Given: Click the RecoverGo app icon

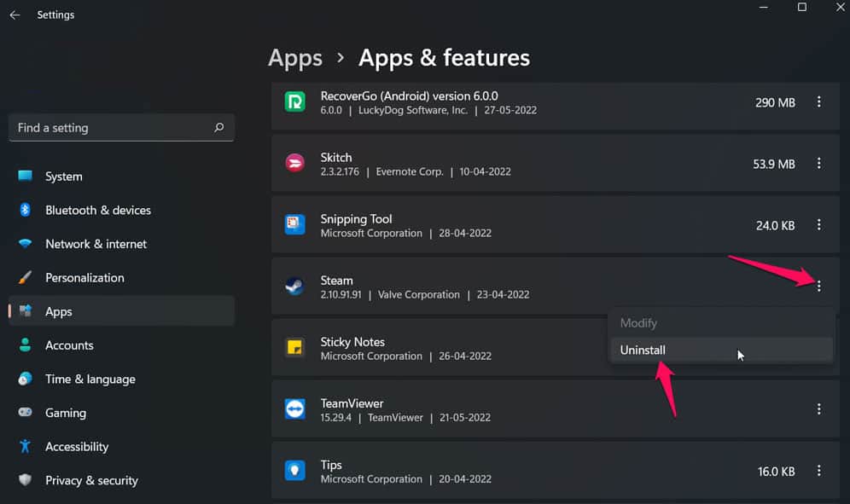Looking at the screenshot, I should 294,102.
